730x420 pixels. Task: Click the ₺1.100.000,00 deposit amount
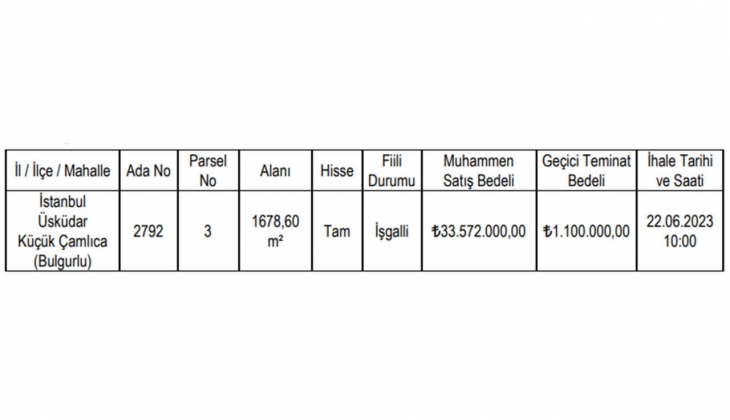point(587,230)
